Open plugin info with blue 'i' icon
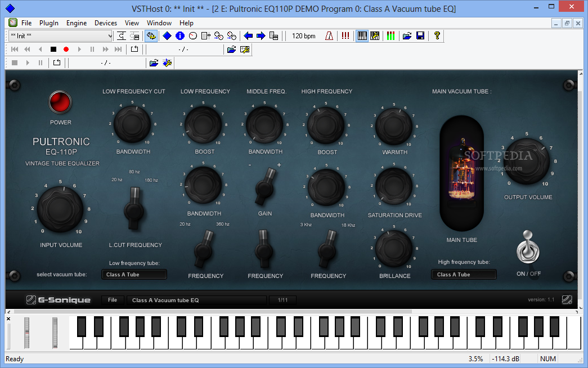The width and height of the screenshot is (588, 368). 180,36
